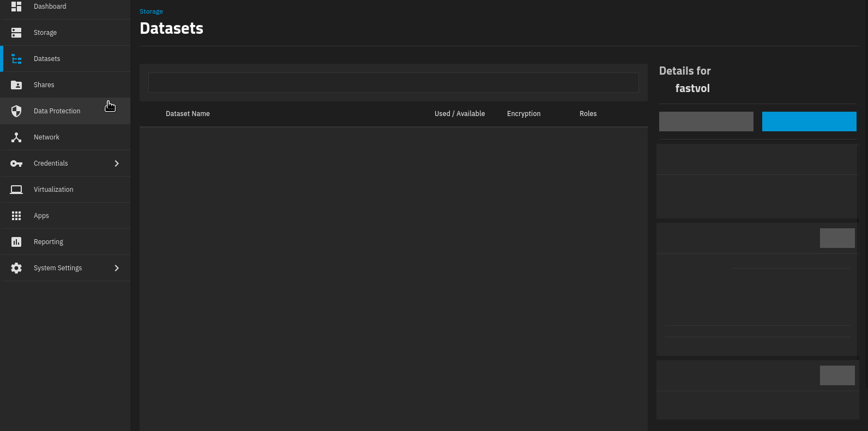This screenshot has height=431, width=868.
Task: Click the Data Protection shield icon
Action: click(16, 111)
